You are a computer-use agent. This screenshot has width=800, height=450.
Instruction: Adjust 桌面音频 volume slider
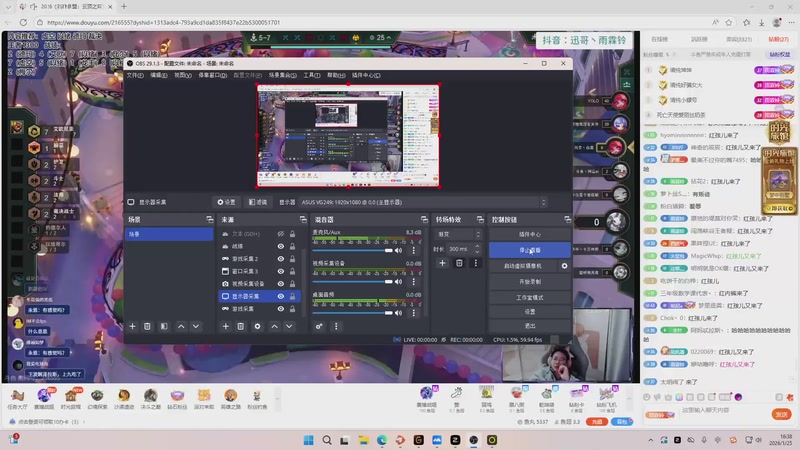point(352,313)
